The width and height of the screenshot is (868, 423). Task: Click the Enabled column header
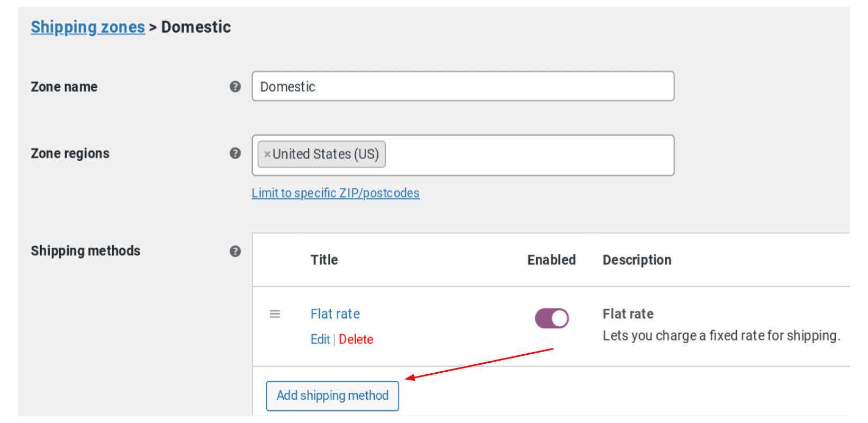click(551, 260)
